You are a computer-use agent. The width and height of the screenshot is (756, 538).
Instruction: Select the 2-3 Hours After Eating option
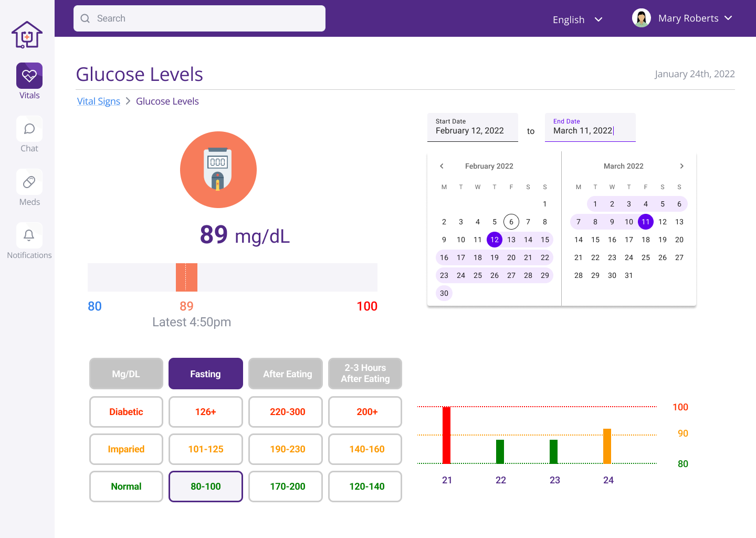pyautogui.click(x=365, y=374)
